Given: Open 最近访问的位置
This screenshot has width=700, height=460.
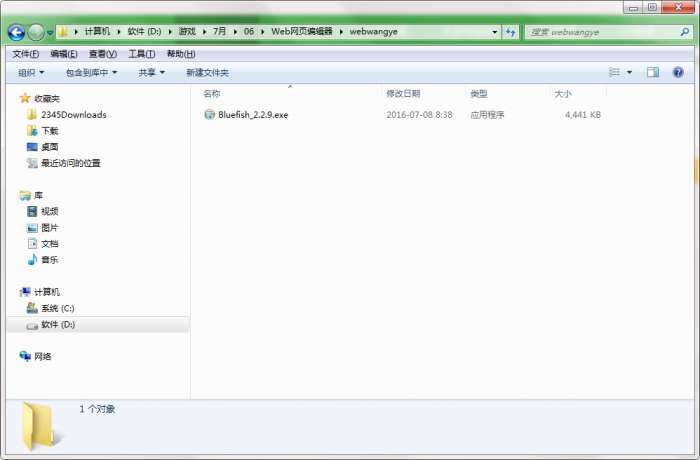Looking at the screenshot, I should tap(71, 163).
